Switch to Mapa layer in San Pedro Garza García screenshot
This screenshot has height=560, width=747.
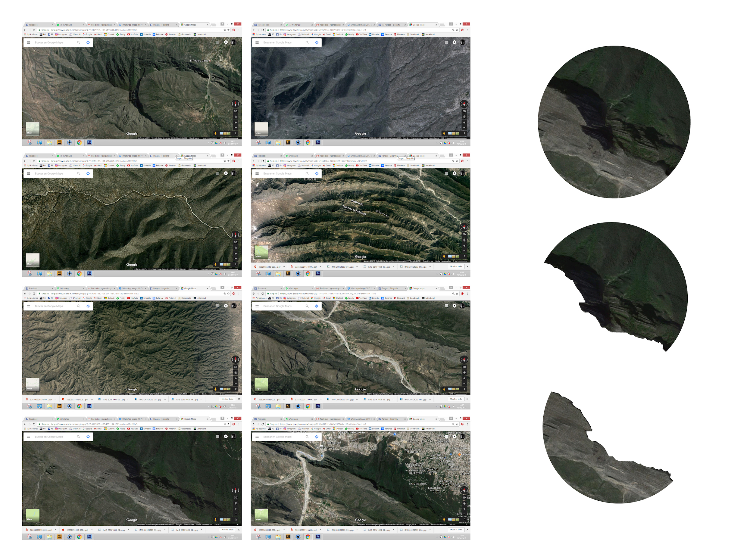click(x=261, y=515)
